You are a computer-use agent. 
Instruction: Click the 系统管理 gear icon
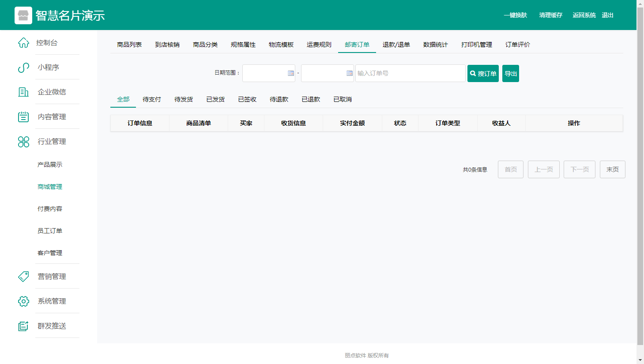[x=23, y=301]
